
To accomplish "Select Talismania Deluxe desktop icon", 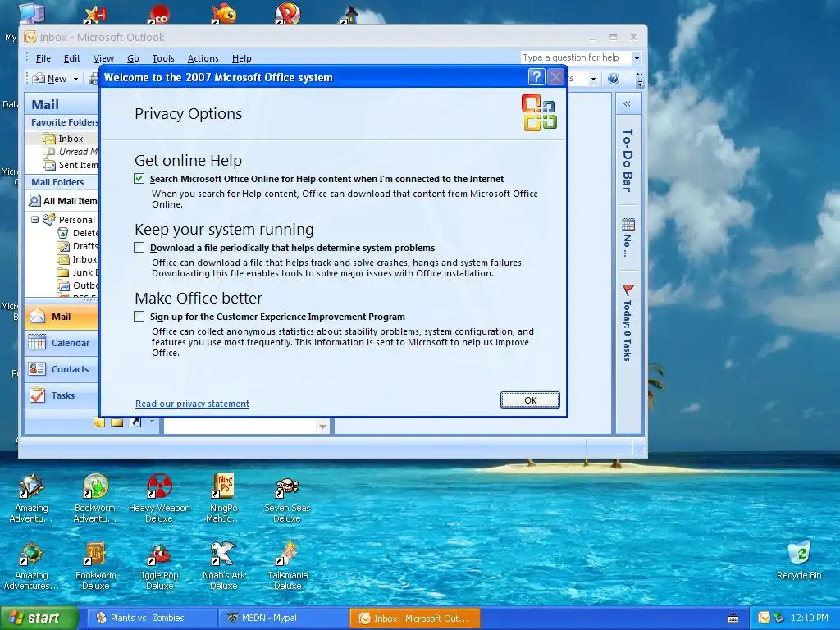I will click(287, 566).
